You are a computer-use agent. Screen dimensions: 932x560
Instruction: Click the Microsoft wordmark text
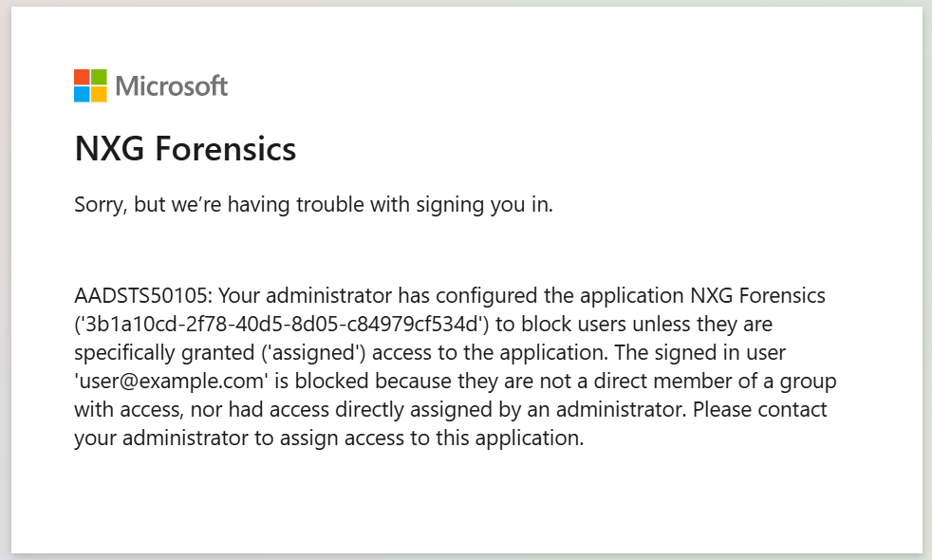[x=172, y=86]
